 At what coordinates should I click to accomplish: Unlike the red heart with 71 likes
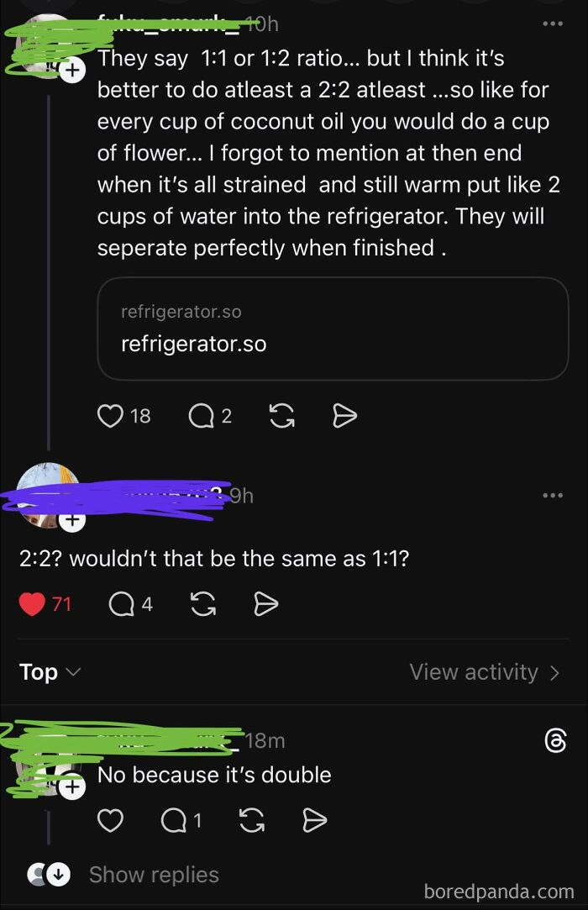coord(32,604)
